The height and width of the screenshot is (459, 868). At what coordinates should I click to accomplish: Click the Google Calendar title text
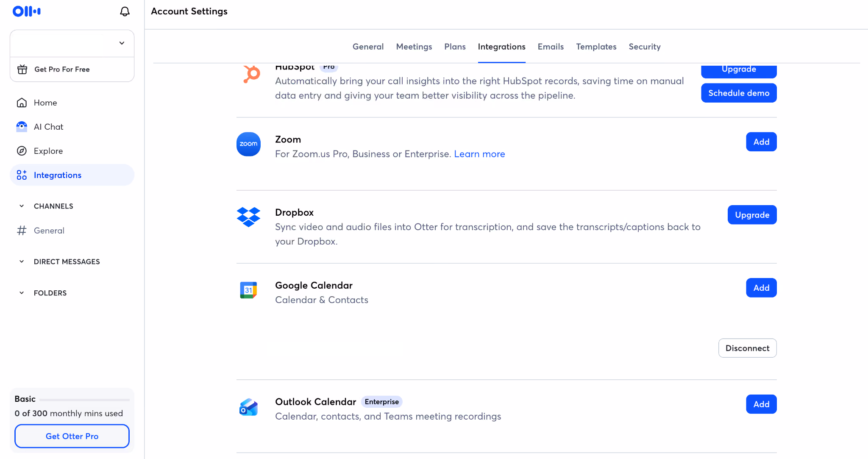click(x=314, y=285)
